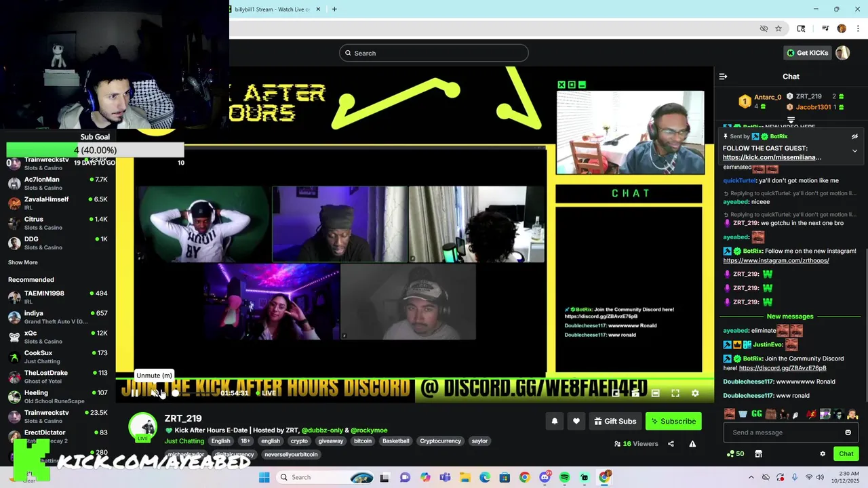This screenshot has height=488, width=868.
Task: Open the zrthoops Instagram link
Action: (x=776, y=260)
